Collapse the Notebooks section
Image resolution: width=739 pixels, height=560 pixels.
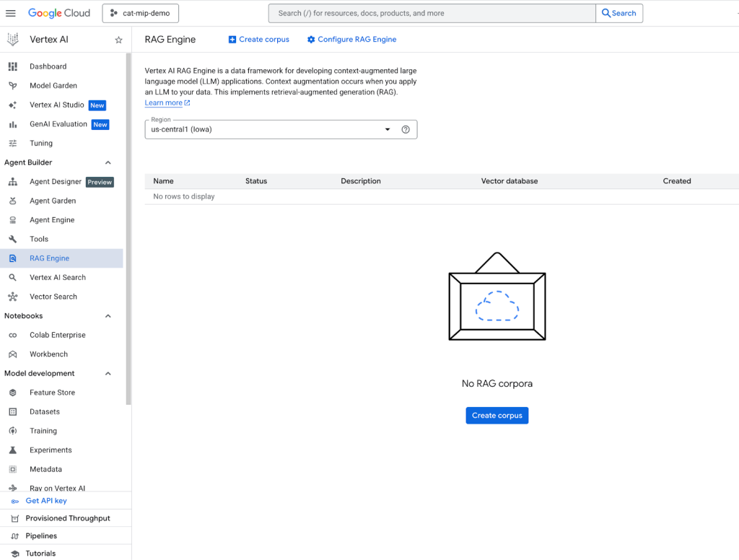pos(108,316)
